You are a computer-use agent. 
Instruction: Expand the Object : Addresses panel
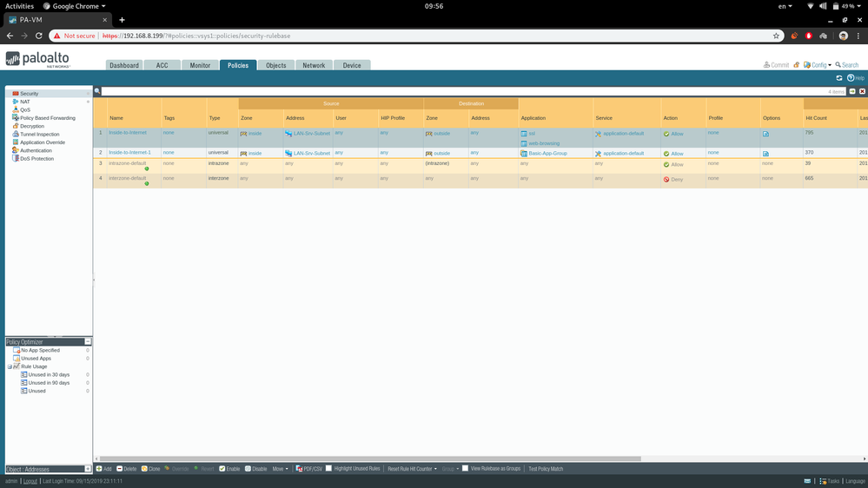click(x=88, y=469)
